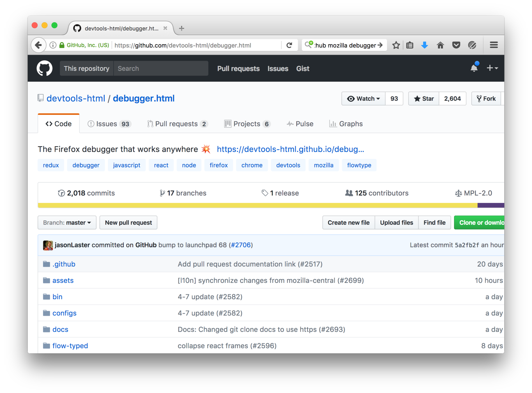Open the Branch: master dropdown
The image size is (532, 393).
click(67, 223)
